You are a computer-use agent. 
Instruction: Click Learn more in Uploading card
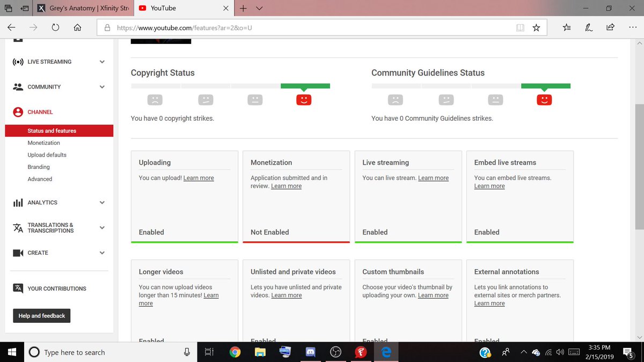[199, 178]
